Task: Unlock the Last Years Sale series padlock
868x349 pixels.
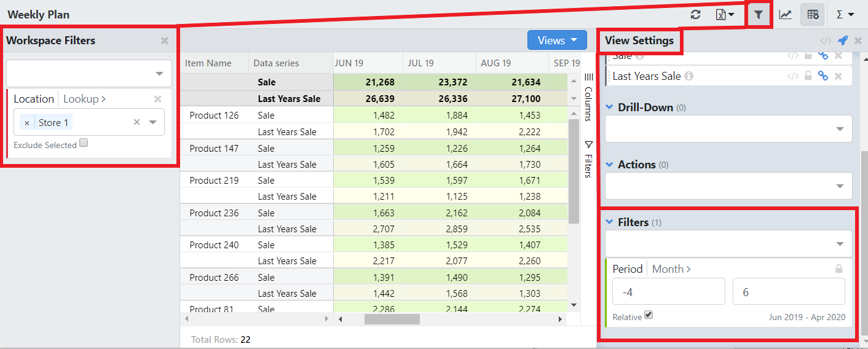Action: [x=808, y=76]
